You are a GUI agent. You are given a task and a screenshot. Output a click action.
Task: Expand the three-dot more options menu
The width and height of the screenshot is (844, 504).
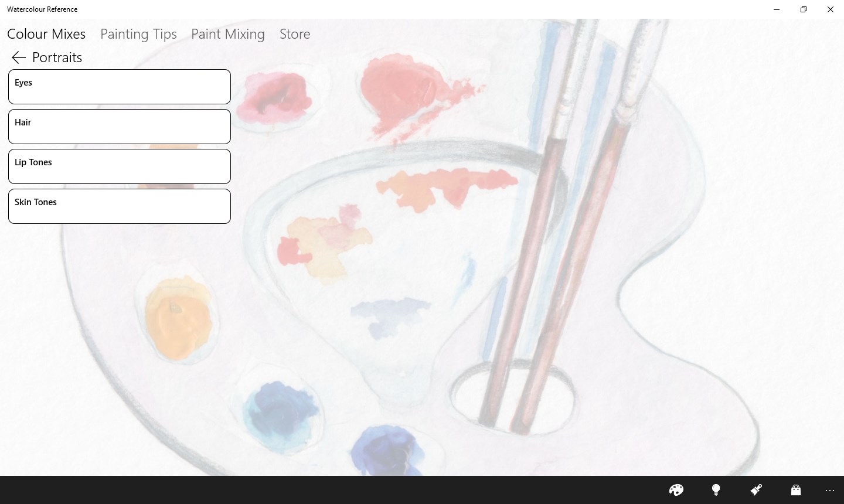[829, 490]
